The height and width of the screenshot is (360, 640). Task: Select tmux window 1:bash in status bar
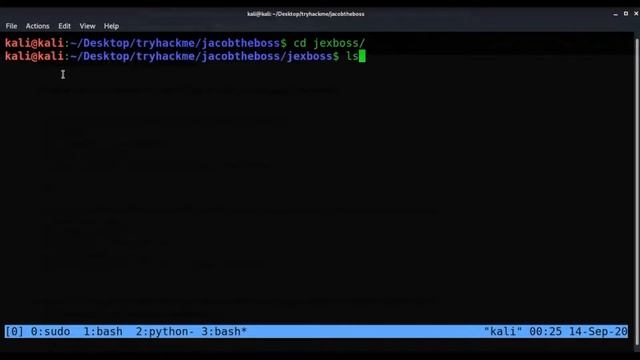pyautogui.click(x=103, y=331)
